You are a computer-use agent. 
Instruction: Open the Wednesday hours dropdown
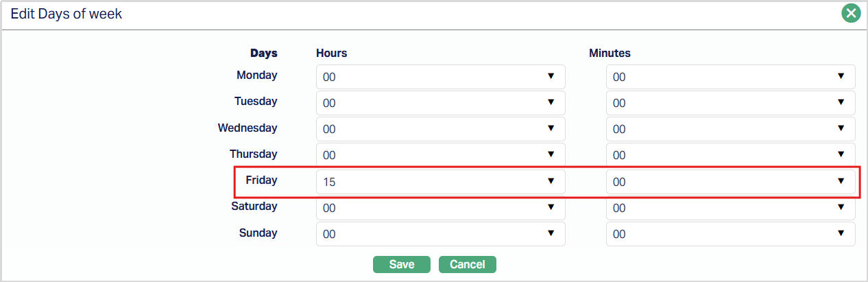click(x=440, y=129)
